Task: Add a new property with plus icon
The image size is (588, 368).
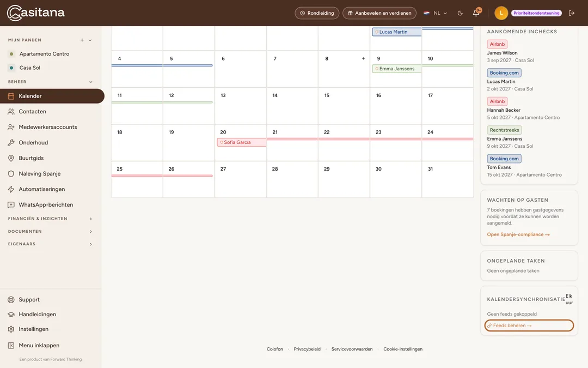Action: coord(82,40)
